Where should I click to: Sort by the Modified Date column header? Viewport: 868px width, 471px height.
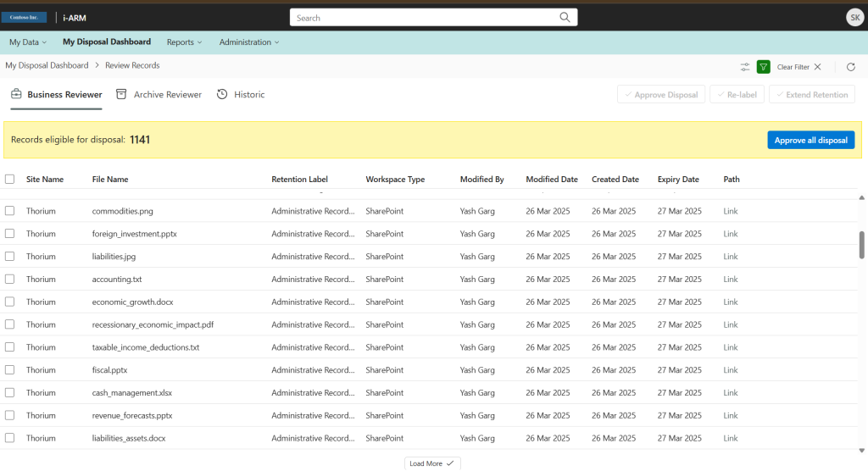pos(552,180)
